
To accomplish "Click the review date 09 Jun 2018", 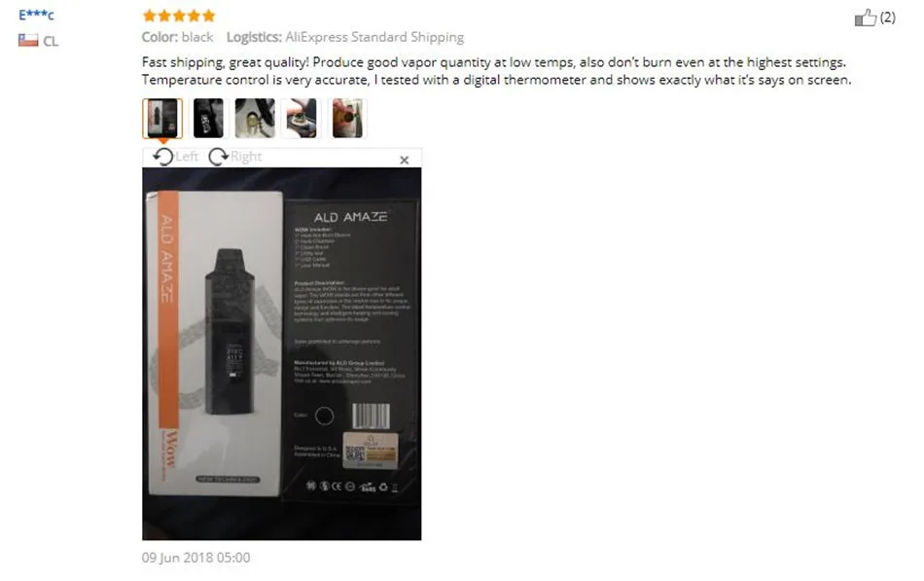I will 195,558.
